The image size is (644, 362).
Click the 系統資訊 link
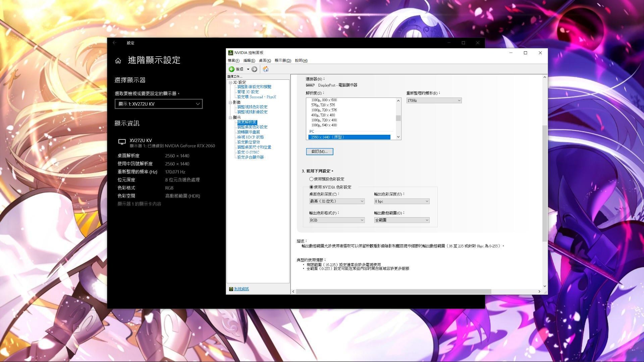241,289
